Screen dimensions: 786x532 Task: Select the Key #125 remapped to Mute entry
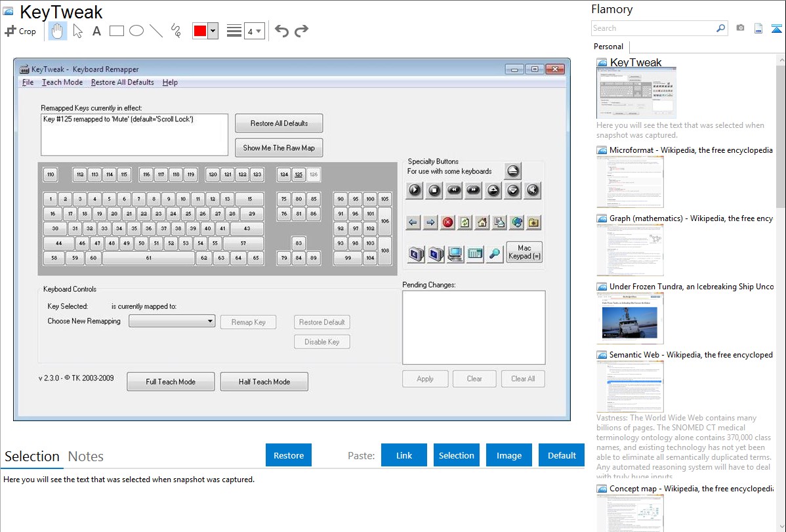118,119
